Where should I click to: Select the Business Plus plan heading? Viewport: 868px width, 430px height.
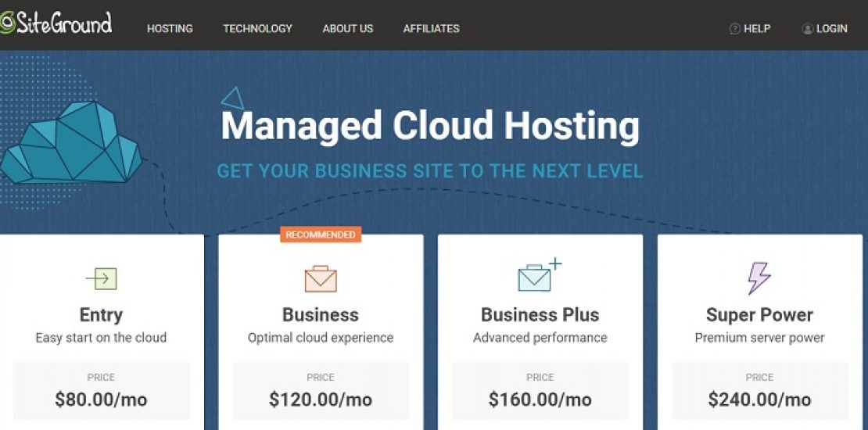540,315
